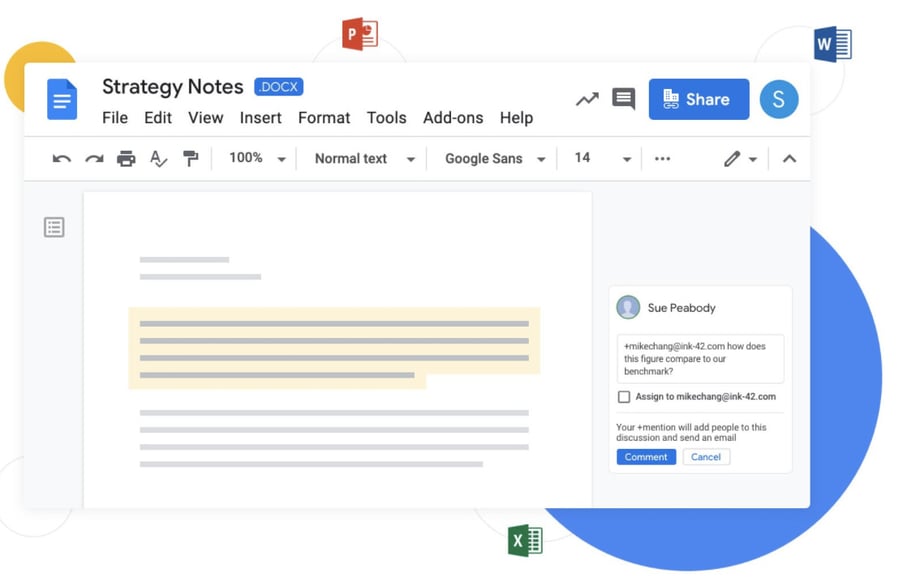Click the blue Share button
The height and width of the screenshot is (581, 903).
click(698, 99)
